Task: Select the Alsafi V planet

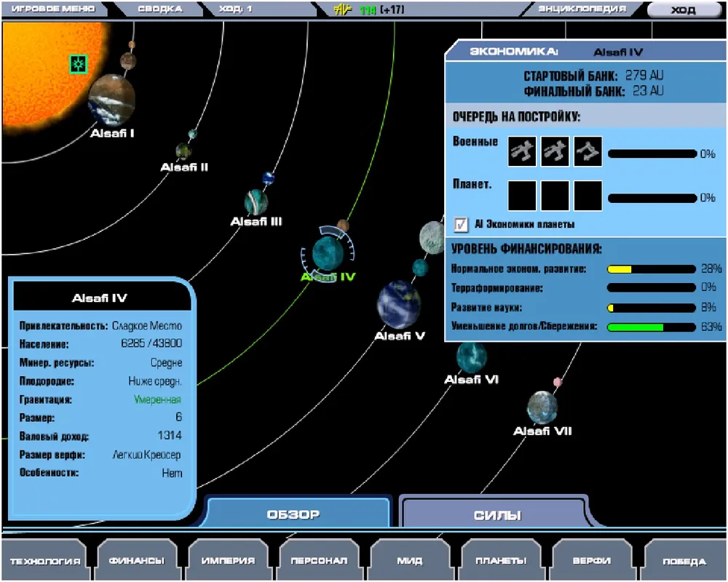Action: pyautogui.click(x=398, y=303)
